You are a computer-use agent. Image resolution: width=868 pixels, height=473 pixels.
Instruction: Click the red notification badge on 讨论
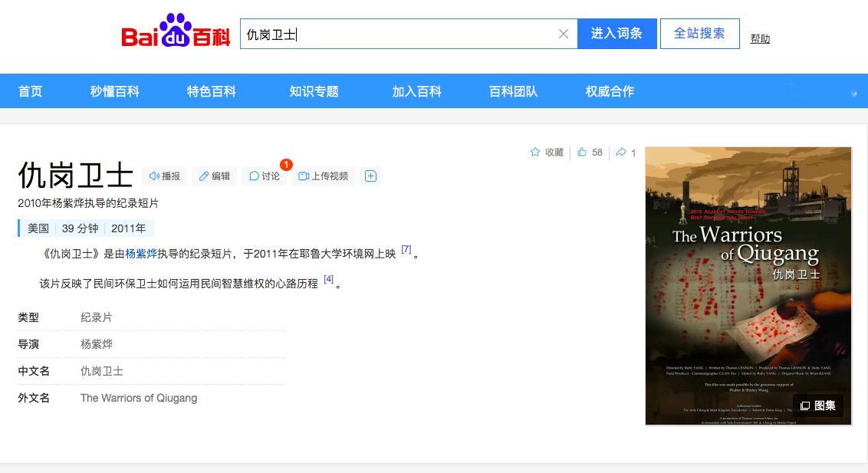286,165
